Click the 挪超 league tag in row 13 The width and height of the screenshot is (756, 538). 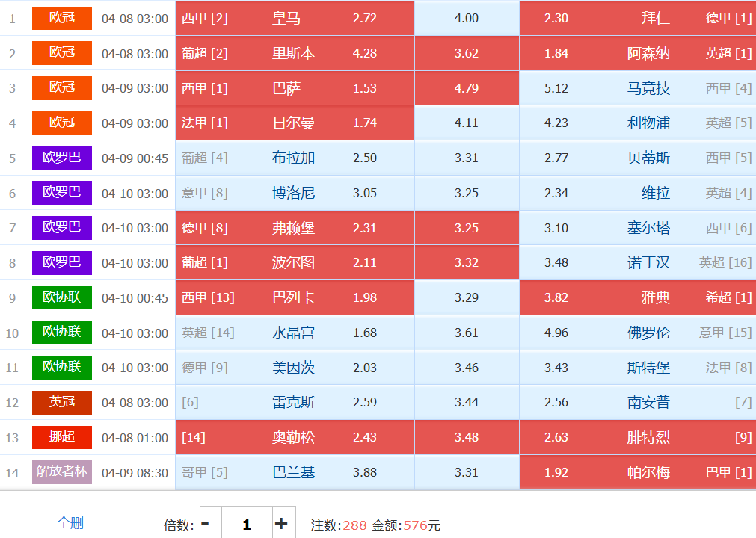pyautogui.click(x=62, y=437)
